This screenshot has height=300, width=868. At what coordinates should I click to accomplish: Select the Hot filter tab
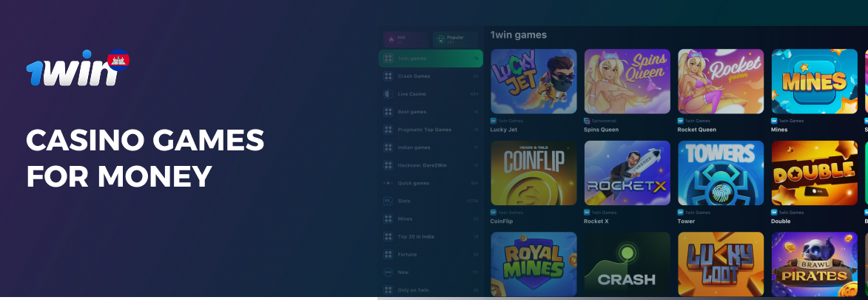[x=406, y=39]
